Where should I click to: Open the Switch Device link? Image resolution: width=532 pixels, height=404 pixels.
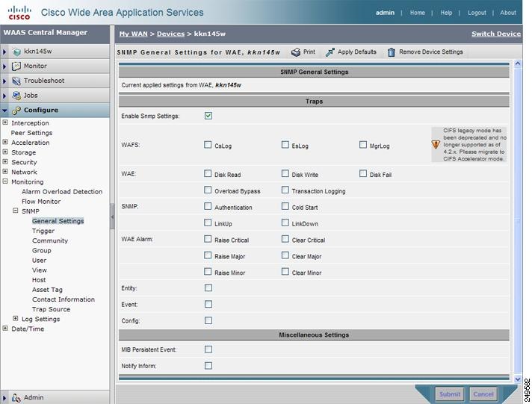pyautogui.click(x=495, y=34)
